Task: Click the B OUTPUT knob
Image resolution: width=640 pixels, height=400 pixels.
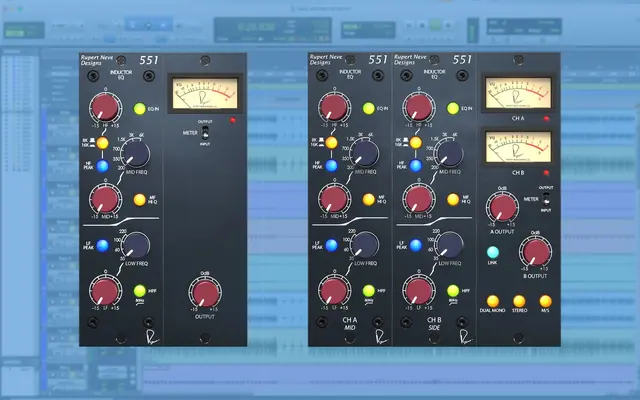Action: tap(536, 252)
